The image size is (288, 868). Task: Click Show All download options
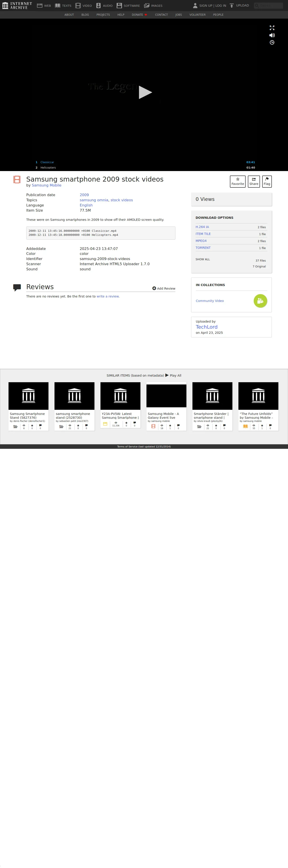click(x=203, y=259)
